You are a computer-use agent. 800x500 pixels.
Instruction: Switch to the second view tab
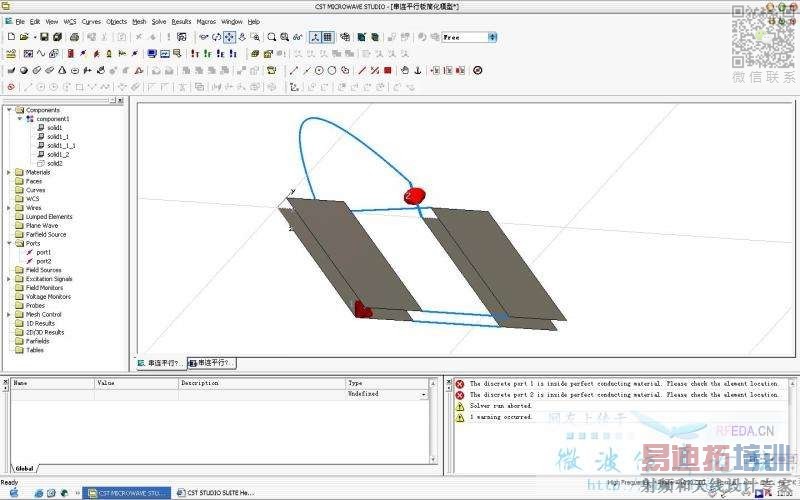[211, 363]
